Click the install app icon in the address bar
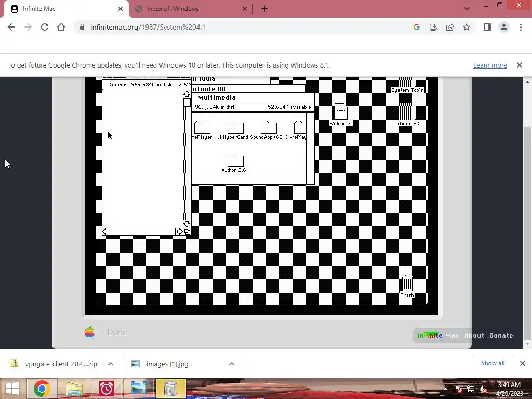Viewport: 532px width, 399px height. click(433, 27)
